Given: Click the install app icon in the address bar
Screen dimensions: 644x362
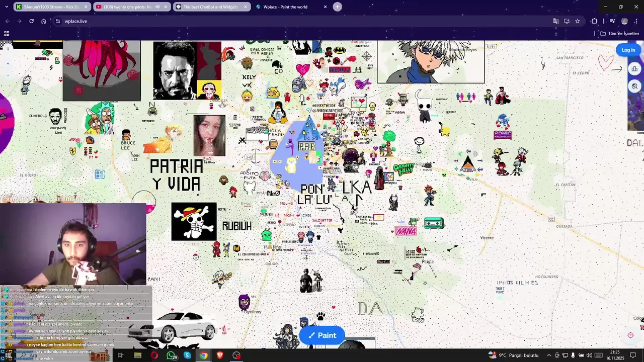Looking at the screenshot, I should tap(567, 21).
